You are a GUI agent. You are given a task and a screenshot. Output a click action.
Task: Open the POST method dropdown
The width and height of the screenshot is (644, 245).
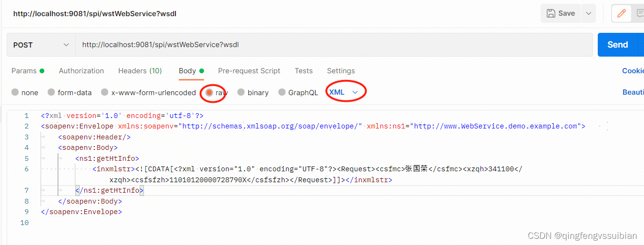(x=41, y=45)
